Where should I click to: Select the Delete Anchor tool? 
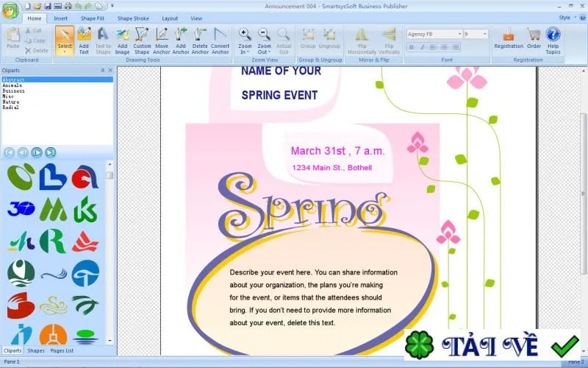pyautogui.click(x=200, y=40)
